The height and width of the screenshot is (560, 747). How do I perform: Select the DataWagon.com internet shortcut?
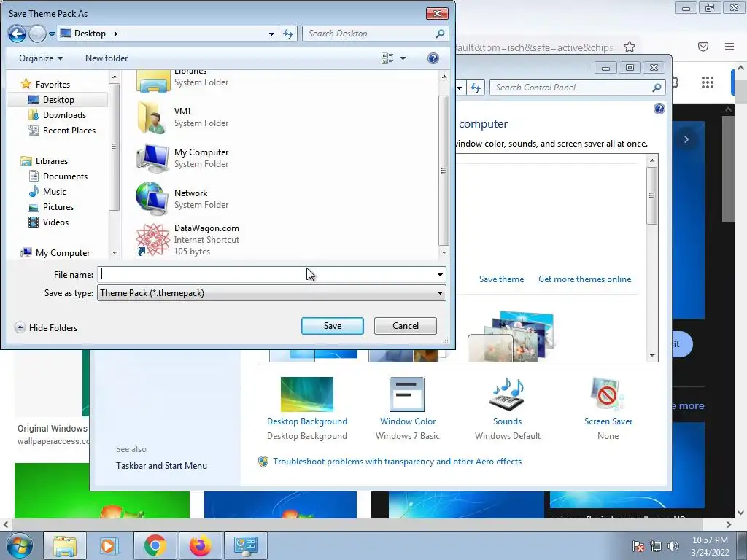[x=187, y=239]
